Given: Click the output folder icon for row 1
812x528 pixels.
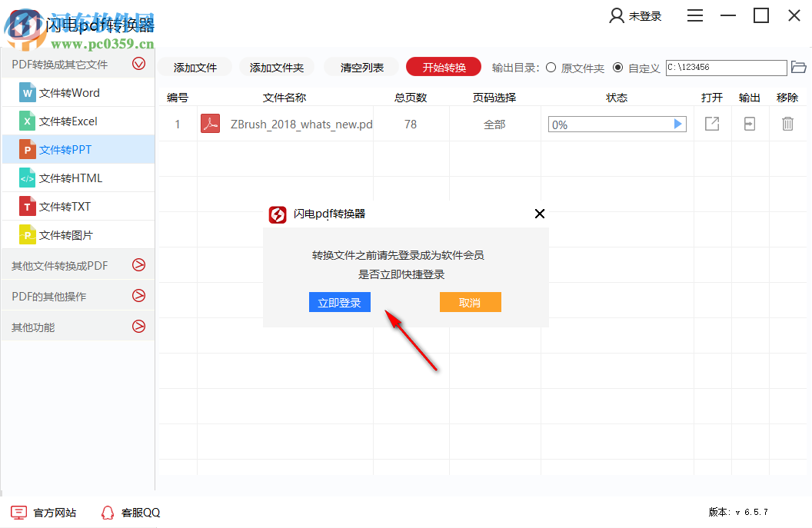Looking at the screenshot, I should [749, 123].
